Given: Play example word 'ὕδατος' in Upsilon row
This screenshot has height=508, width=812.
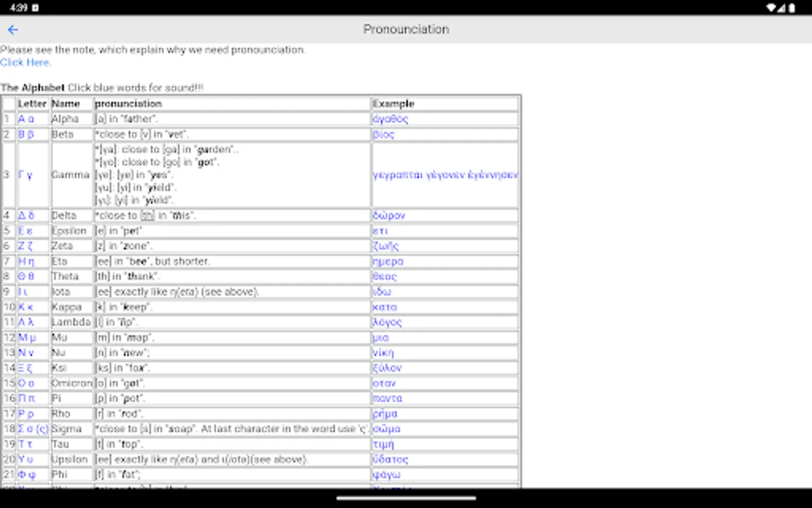Looking at the screenshot, I should [x=390, y=459].
